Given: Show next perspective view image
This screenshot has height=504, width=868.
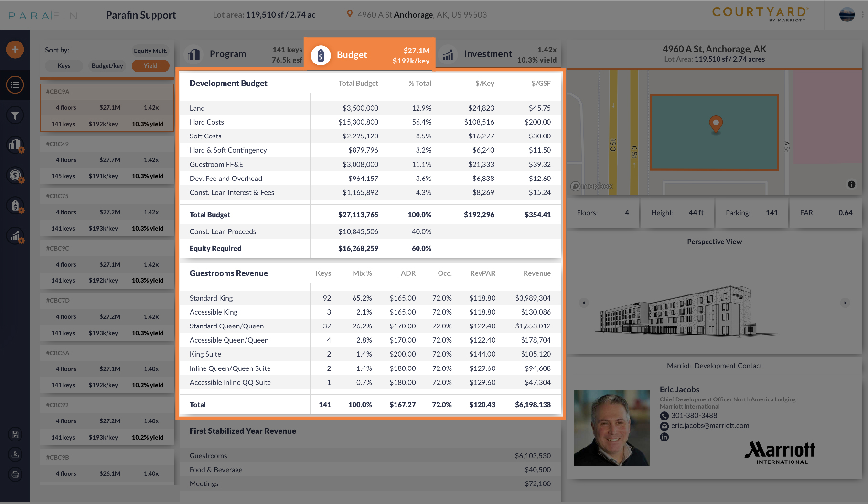Looking at the screenshot, I should click(845, 303).
